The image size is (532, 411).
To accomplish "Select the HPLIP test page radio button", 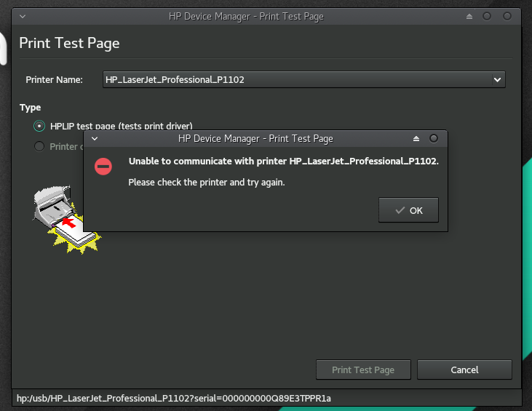I will (39, 126).
